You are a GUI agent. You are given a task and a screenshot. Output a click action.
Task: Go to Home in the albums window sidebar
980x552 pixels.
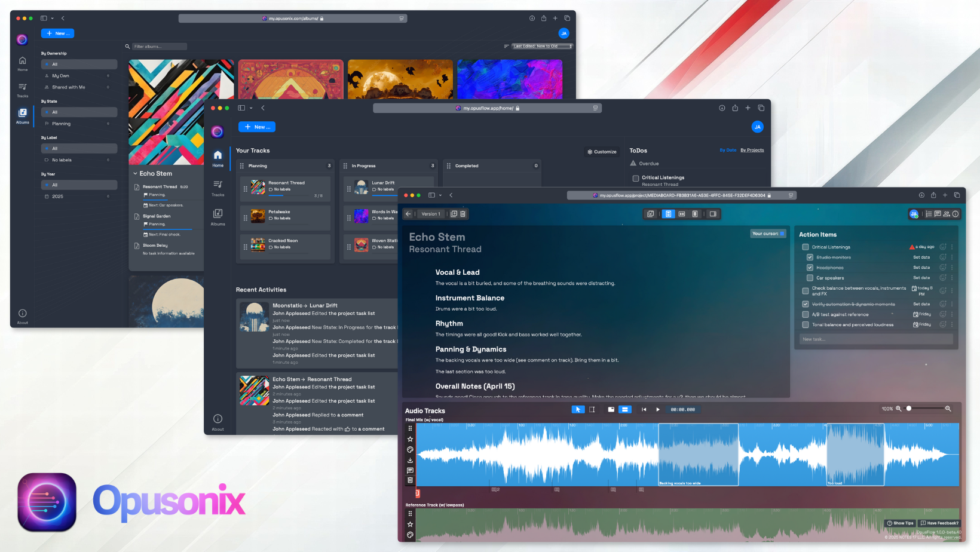[22, 63]
